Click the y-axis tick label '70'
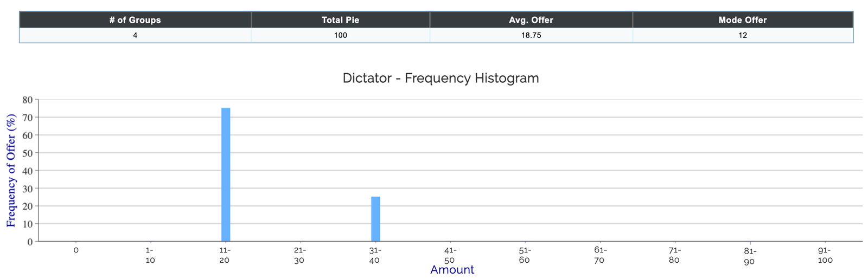Viewport: 868px width, 279px height. point(28,118)
